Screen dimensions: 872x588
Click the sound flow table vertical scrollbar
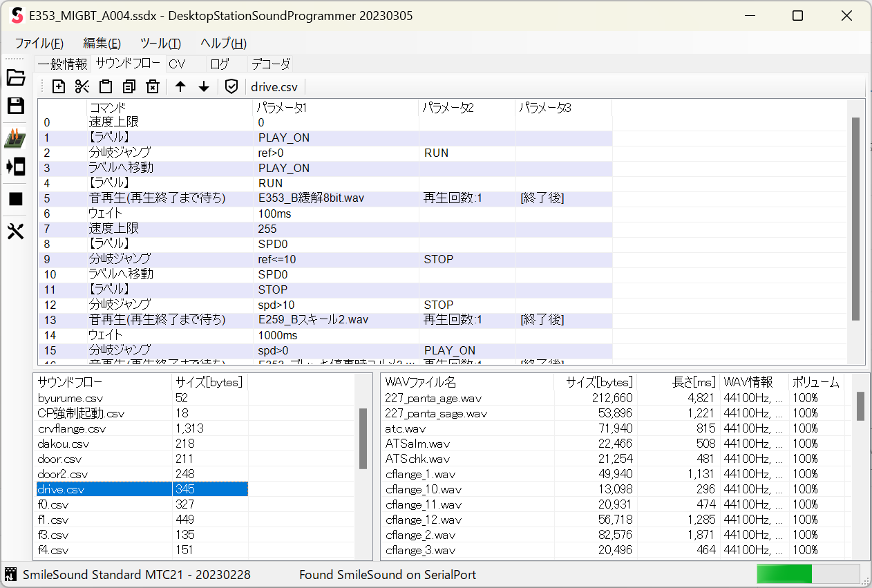click(855, 219)
